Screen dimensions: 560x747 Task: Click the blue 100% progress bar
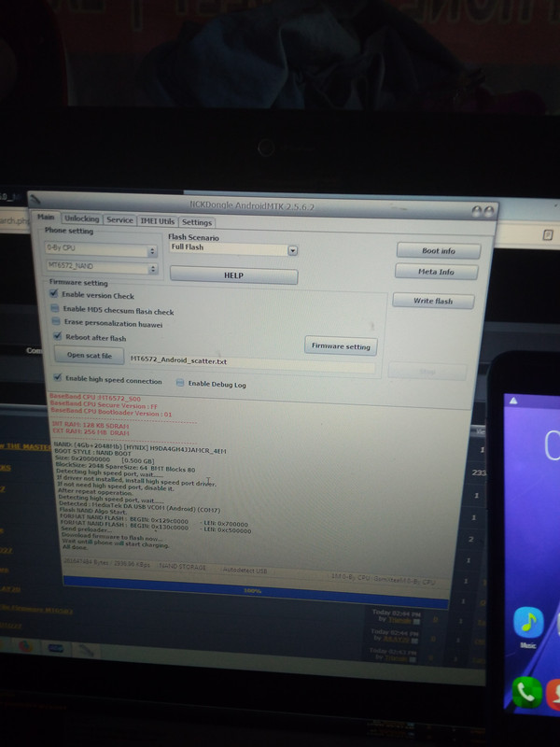coord(256,592)
